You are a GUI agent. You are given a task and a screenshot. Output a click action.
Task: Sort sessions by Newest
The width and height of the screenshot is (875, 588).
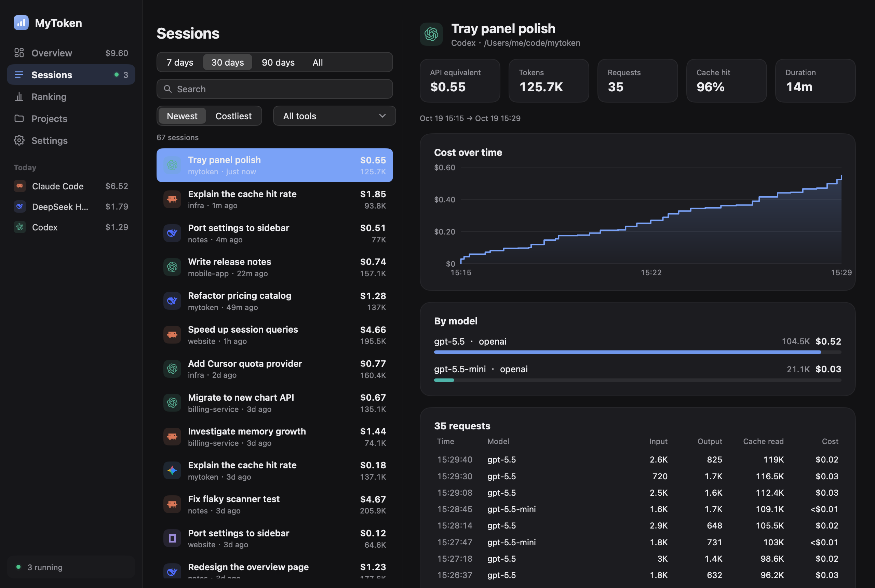[182, 116]
